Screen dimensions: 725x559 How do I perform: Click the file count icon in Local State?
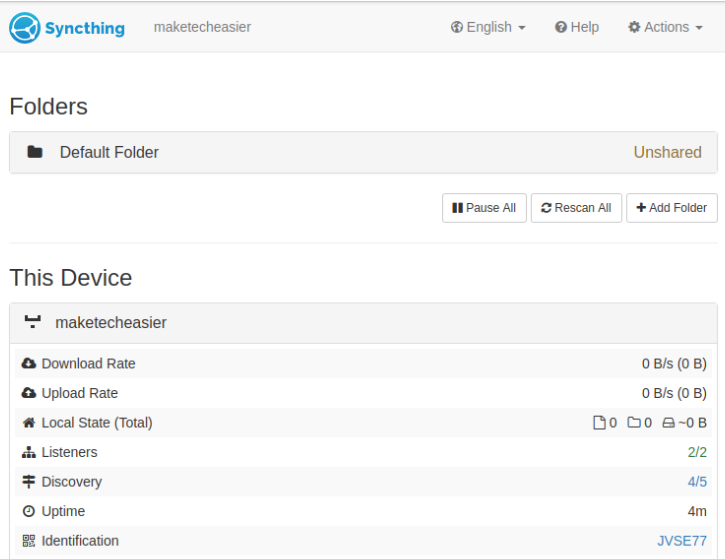tap(599, 423)
